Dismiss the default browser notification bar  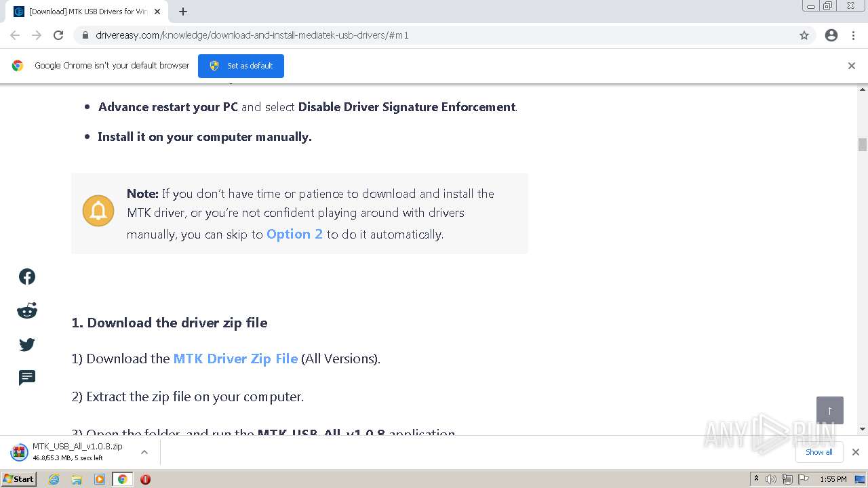click(852, 66)
